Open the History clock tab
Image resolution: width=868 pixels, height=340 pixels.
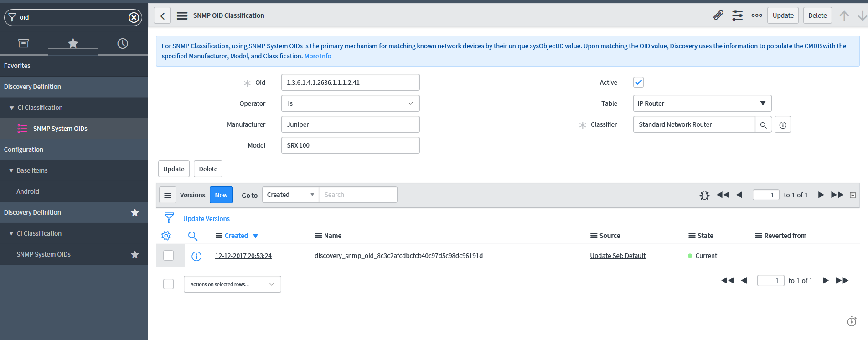tap(123, 43)
